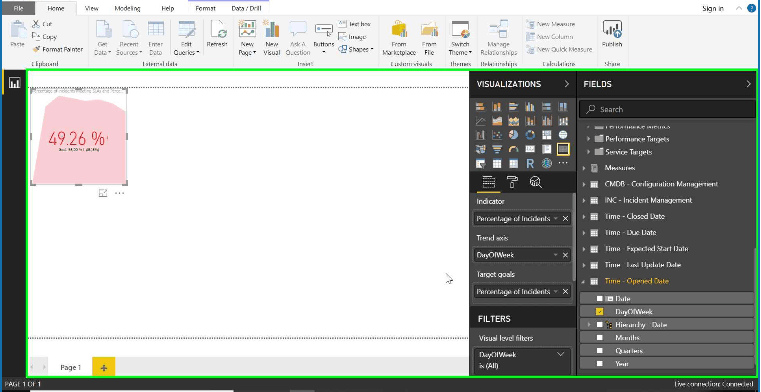Pick the R script visual
This screenshot has height=392, width=761.
coord(530,164)
